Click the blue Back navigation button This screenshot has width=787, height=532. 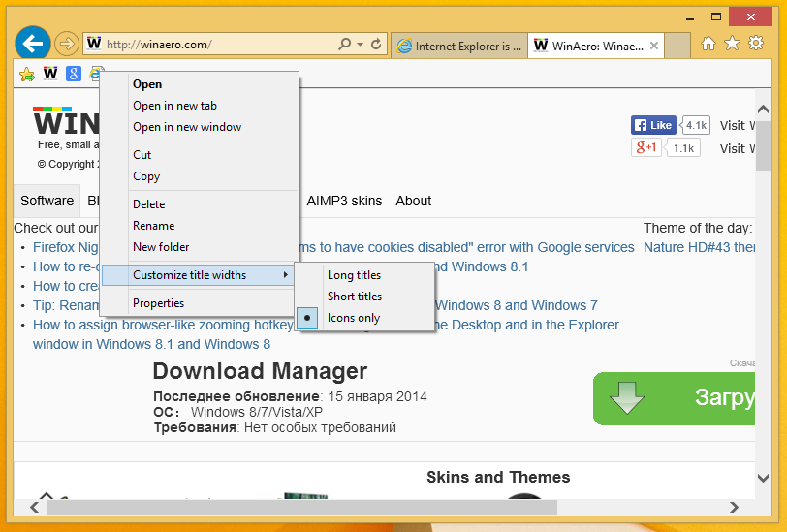tap(33, 44)
